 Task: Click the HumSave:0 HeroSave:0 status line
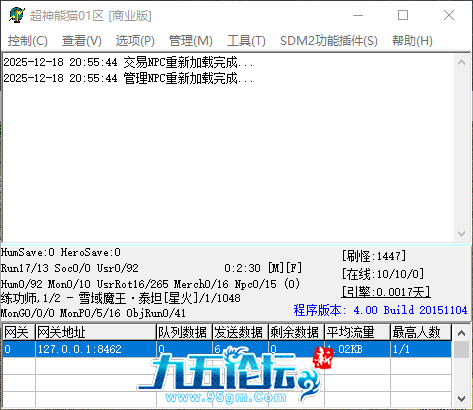point(61,252)
